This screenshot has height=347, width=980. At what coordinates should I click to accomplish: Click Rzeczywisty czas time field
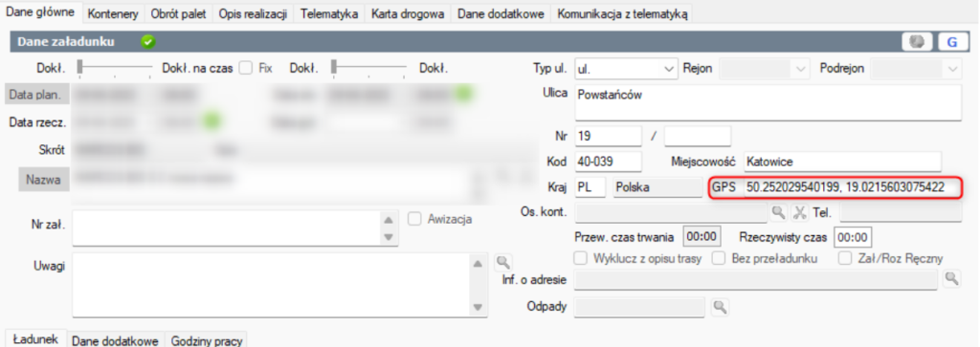854,237
